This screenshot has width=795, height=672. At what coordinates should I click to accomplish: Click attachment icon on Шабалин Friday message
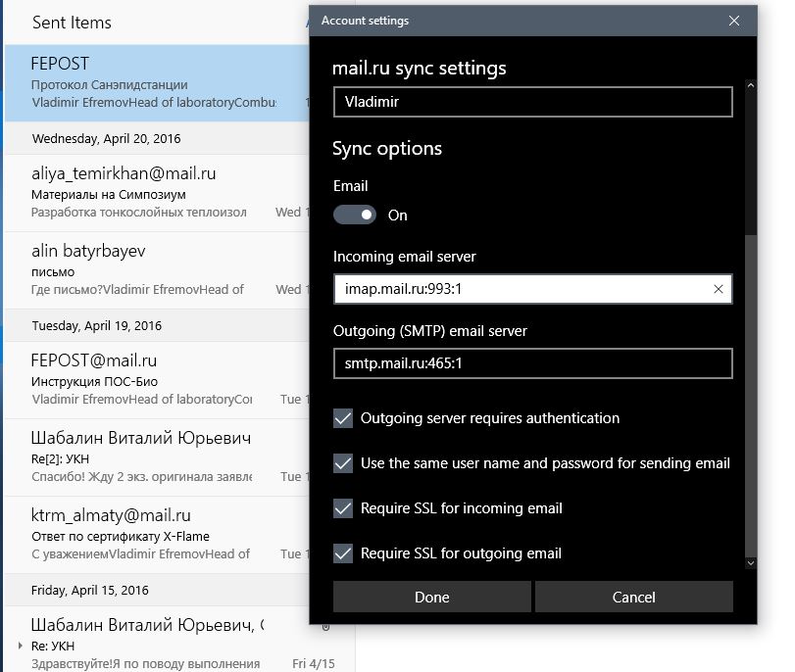coord(325,626)
